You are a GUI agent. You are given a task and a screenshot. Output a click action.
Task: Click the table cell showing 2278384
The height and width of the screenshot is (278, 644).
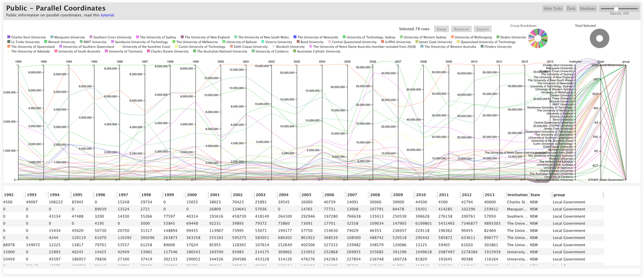point(470,252)
